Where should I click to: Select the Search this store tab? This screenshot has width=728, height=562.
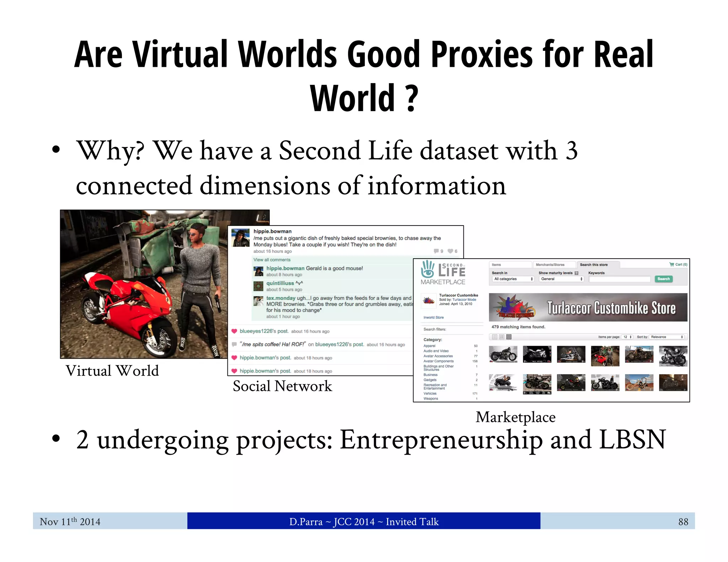(x=598, y=265)
